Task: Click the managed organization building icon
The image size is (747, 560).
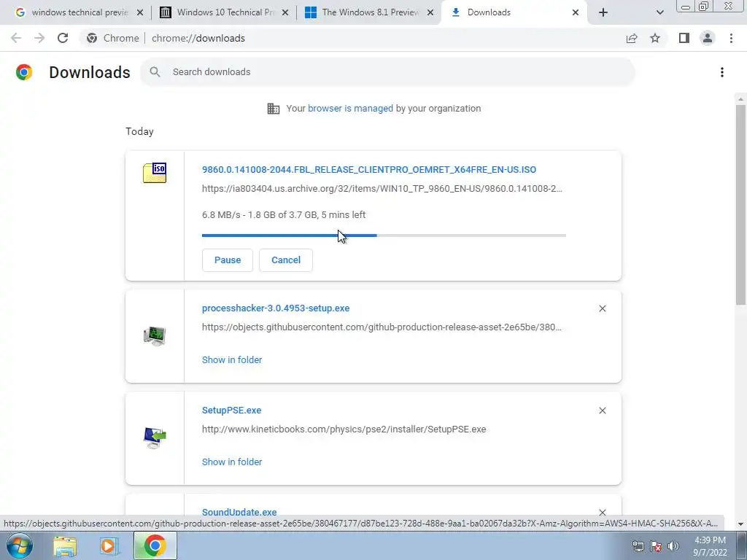Action: coord(274,109)
